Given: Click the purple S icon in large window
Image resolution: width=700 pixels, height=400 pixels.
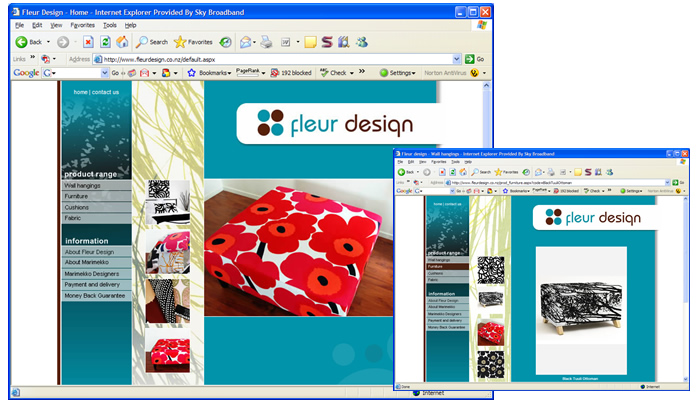Looking at the screenshot, I should point(327,42).
